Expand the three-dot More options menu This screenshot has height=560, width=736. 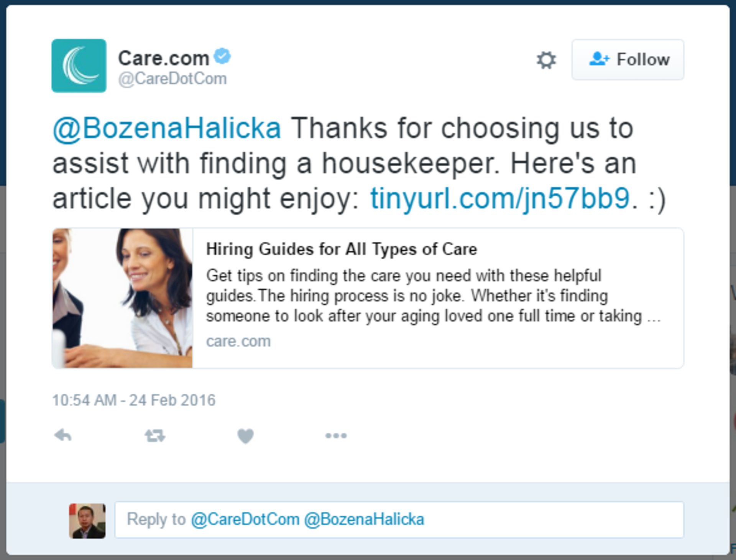(336, 436)
